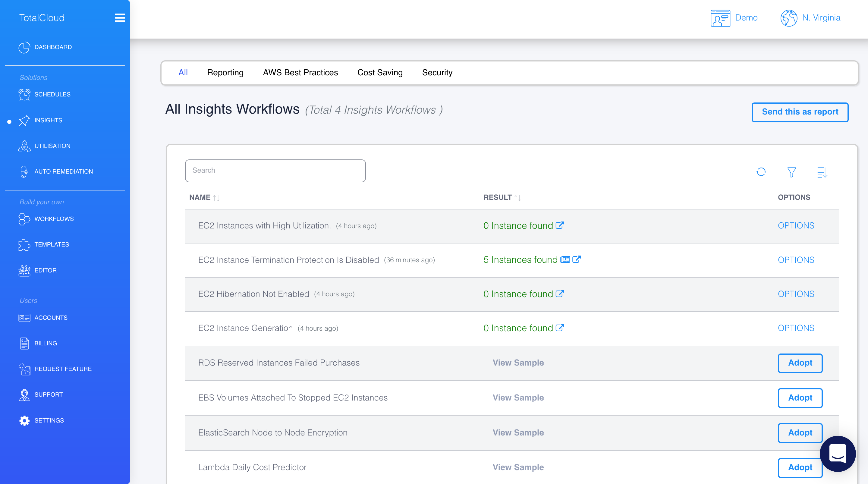Image resolution: width=868 pixels, height=484 pixels.
Task: Open Templates puzzle piece icon
Action: [24, 245]
